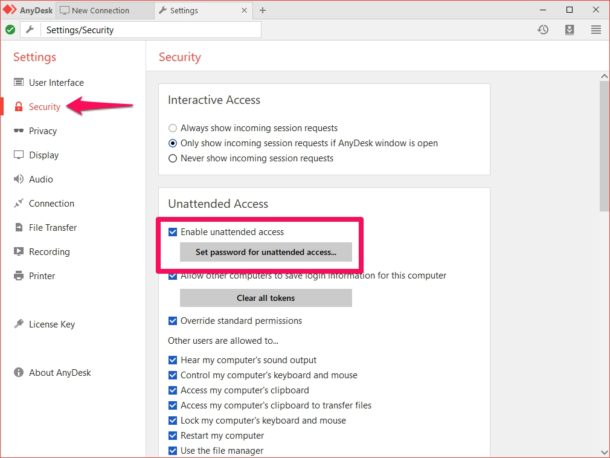Click the File Transfer document icon
The image size is (610, 458).
tap(19, 227)
